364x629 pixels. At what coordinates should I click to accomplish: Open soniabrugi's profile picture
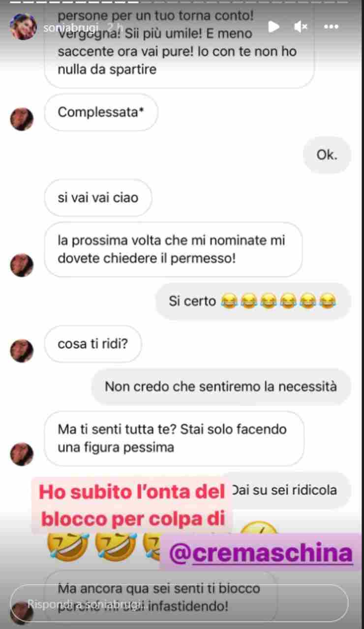click(23, 27)
